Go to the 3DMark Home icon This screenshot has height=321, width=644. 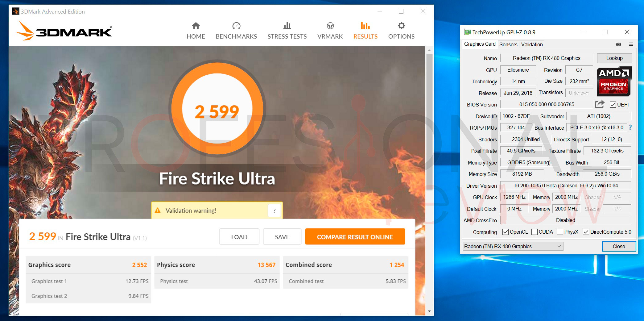pos(196,26)
